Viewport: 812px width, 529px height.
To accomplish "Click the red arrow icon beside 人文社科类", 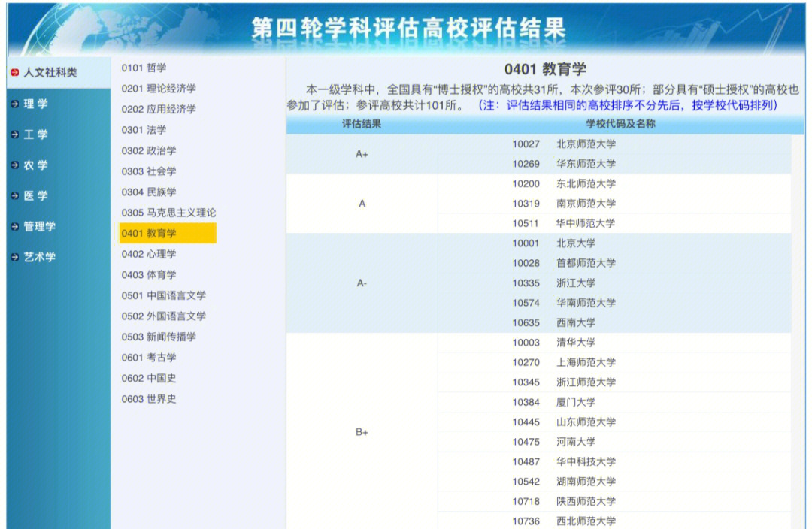I will click(15, 72).
